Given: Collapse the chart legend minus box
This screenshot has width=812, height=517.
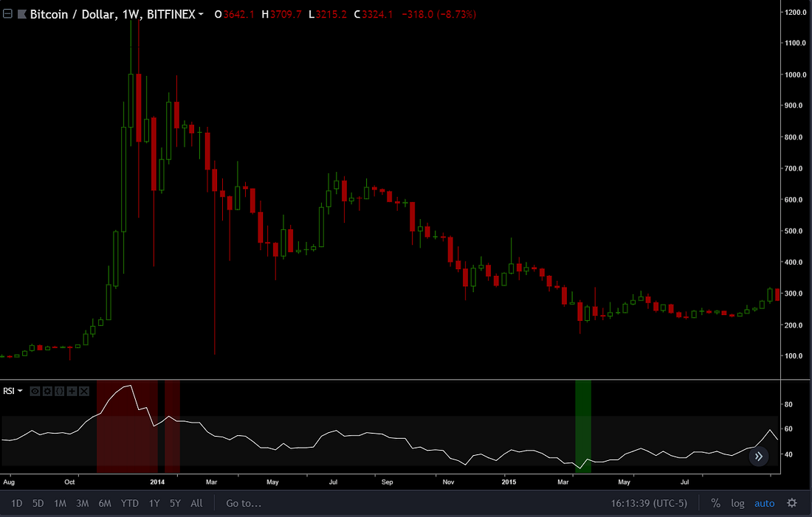Looking at the screenshot, I should pos(7,14).
